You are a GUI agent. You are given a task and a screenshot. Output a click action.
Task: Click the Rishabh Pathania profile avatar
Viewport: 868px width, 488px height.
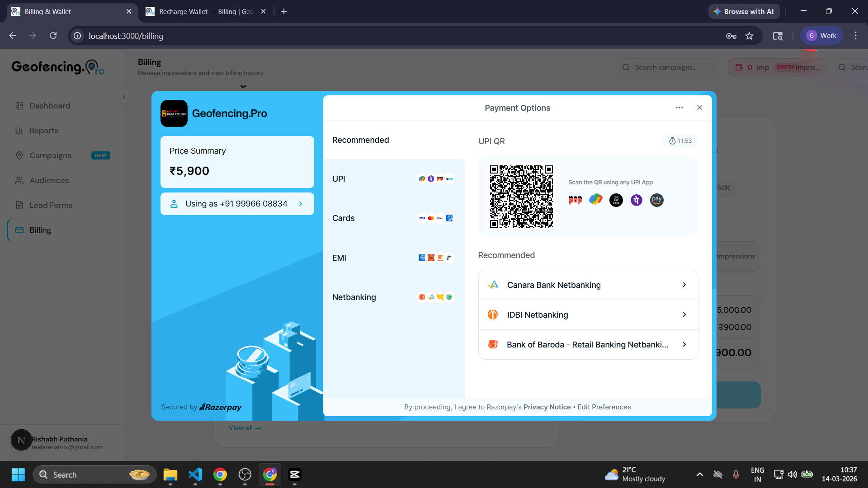tap(21, 440)
